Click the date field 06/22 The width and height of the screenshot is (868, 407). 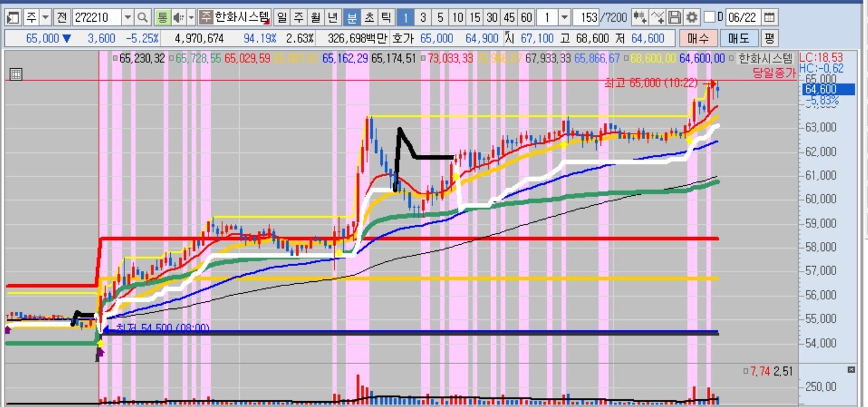[742, 17]
